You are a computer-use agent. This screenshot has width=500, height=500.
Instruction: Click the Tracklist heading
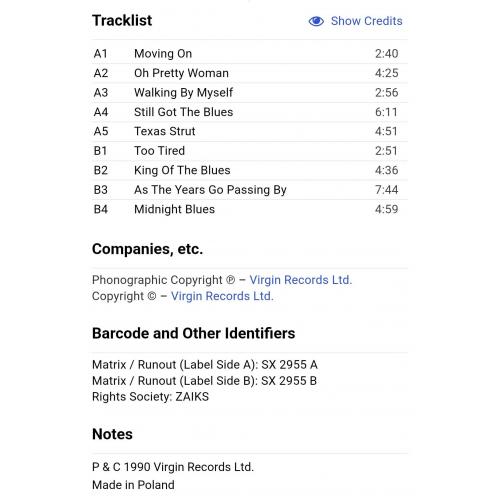(122, 21)
